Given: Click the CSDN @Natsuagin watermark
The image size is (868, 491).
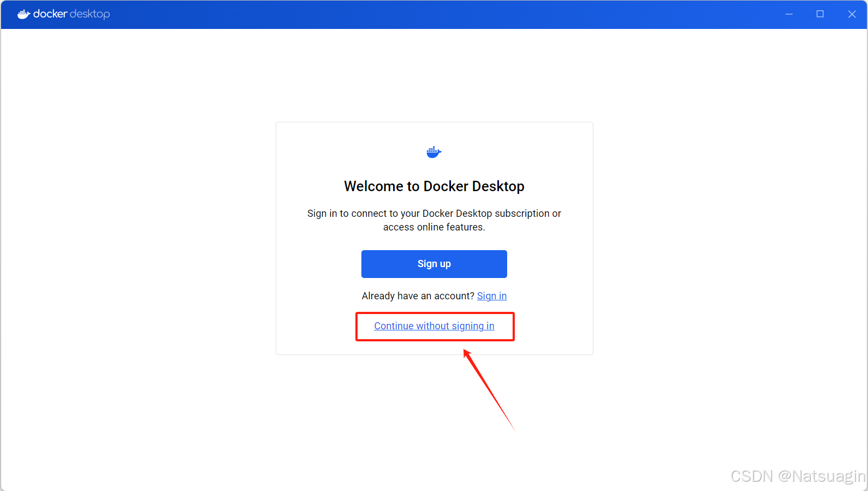Looking at the screenshot, I should click(x=798, y=476).
